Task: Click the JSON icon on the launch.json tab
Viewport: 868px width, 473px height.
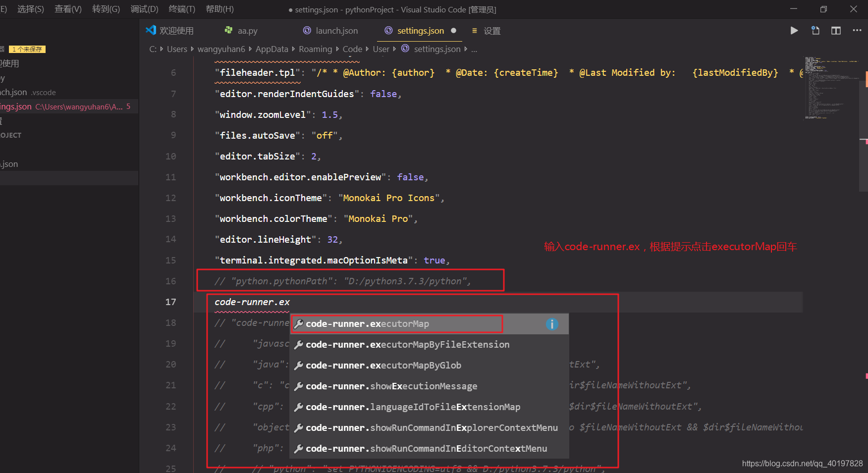Action: (x=307, y=30)
